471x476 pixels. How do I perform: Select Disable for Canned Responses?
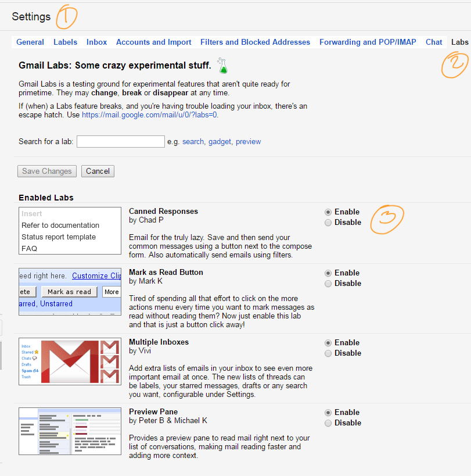pyautogui.click(x=328, y=223)
